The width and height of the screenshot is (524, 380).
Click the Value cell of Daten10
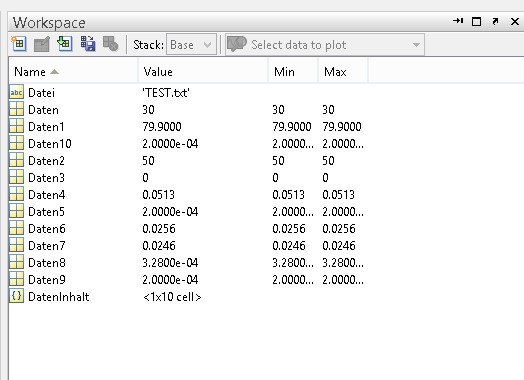pyautogui.click(x=170, y=144)
